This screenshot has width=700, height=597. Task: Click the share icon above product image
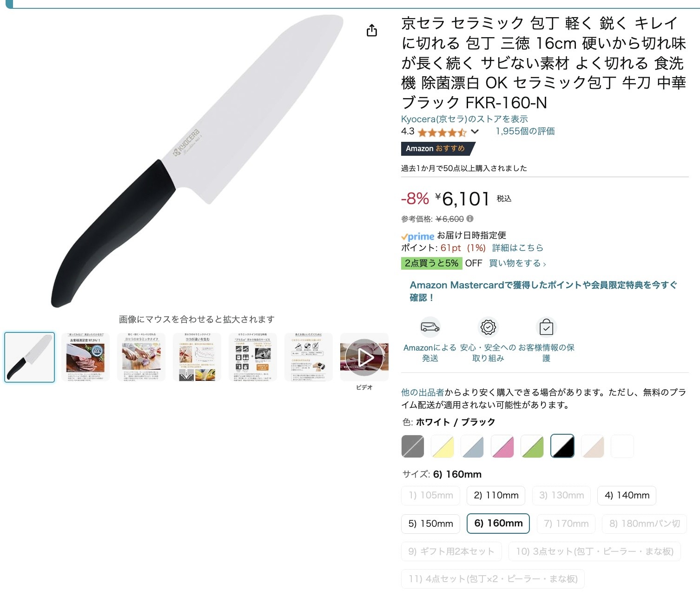372,31
